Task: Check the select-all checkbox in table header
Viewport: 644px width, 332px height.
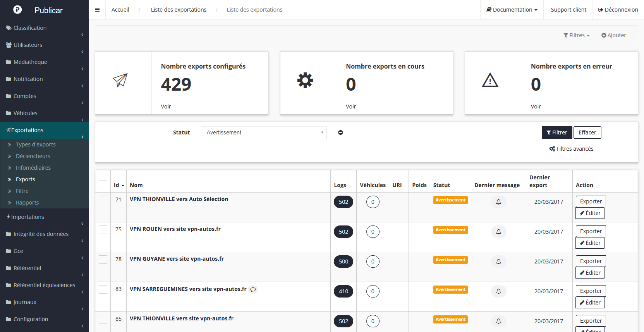Action: (103, 185)
